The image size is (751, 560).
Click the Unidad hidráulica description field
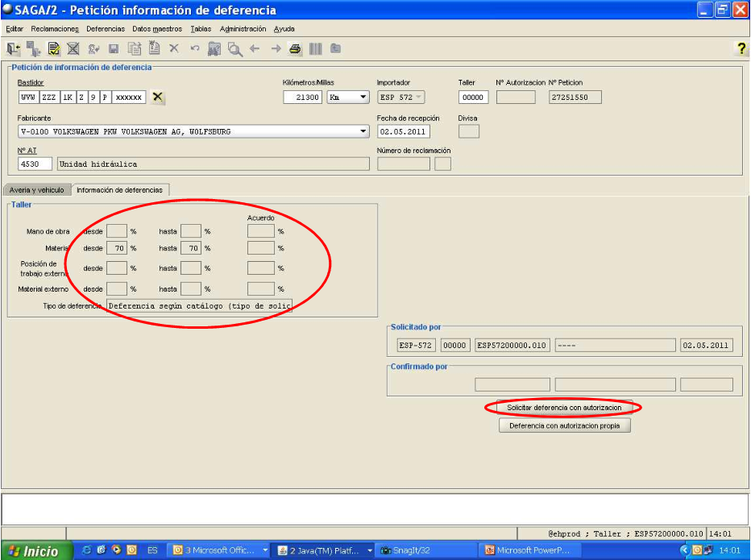click(214, 164)
